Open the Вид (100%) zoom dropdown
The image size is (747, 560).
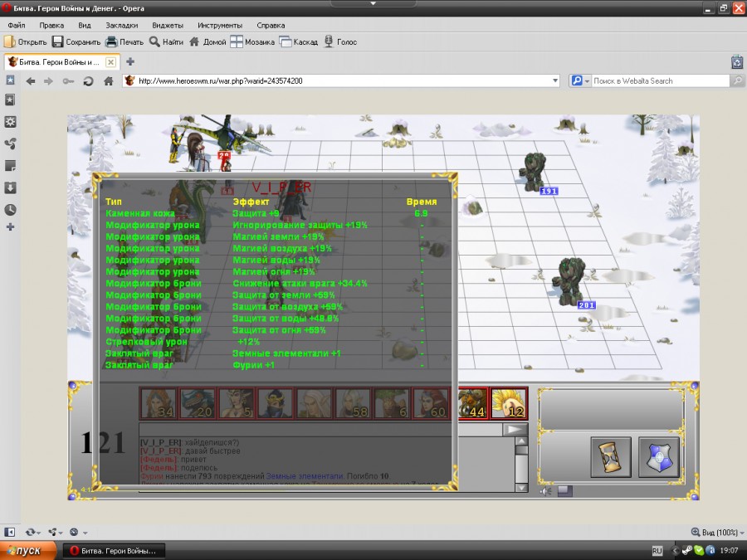pyautogui.click(x=717, y=532)
